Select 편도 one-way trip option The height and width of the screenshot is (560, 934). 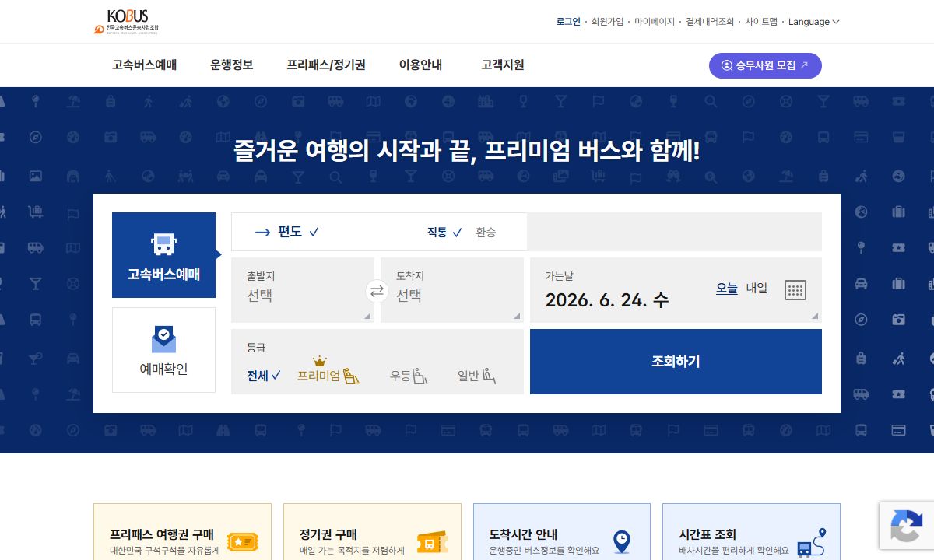(298, 232)
